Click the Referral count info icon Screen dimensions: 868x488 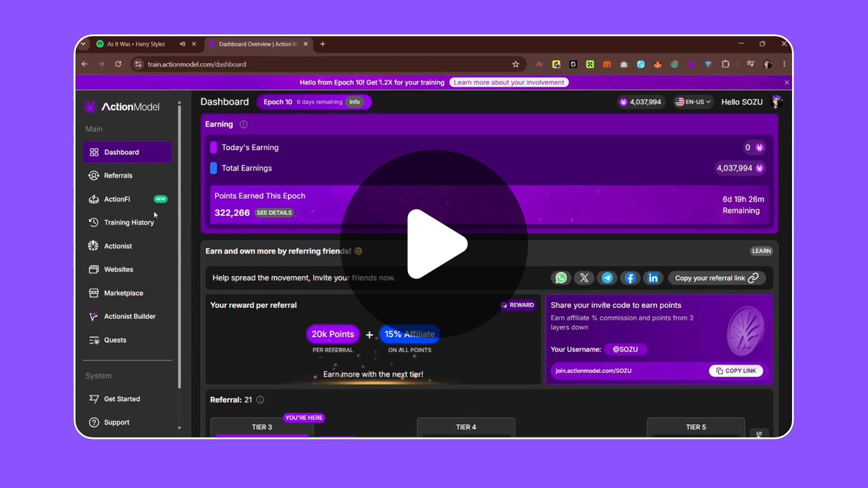(x=260, y=400)
